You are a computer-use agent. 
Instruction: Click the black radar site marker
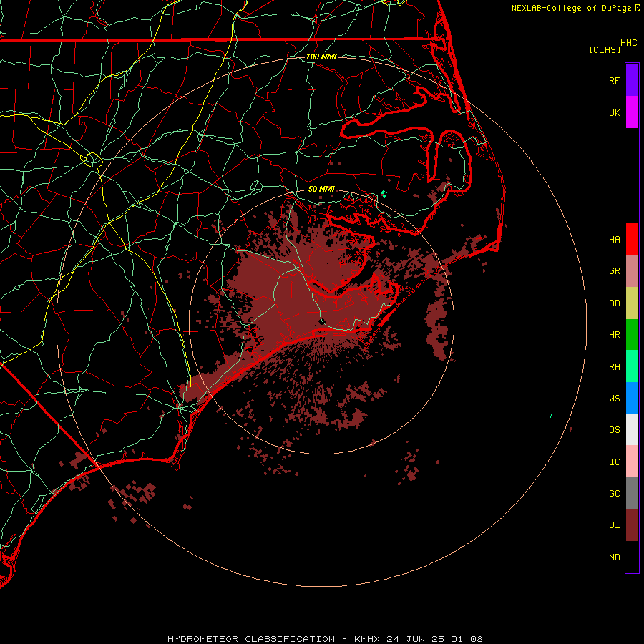click(x=323, y=321)
